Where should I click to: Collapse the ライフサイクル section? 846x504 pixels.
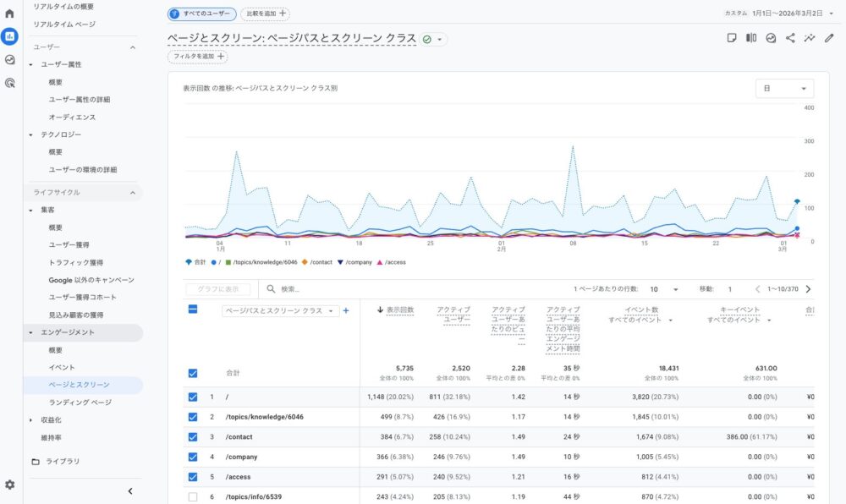(132, 193)
